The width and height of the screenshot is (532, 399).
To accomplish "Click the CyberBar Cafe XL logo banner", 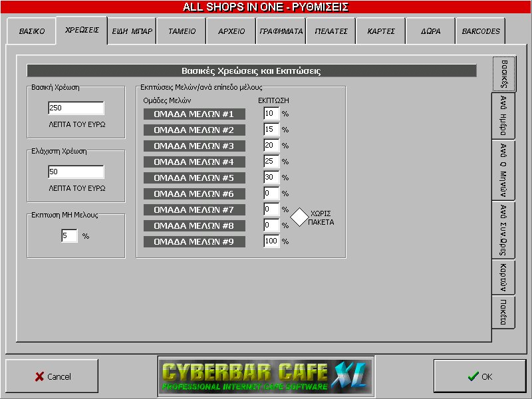I will point(265,376).
